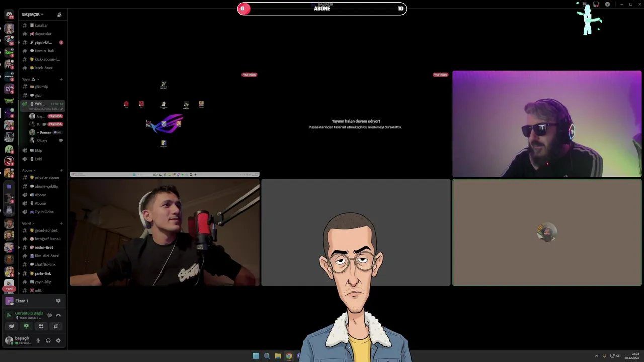Edit the voice channel status pencil icon

(62, 109)
